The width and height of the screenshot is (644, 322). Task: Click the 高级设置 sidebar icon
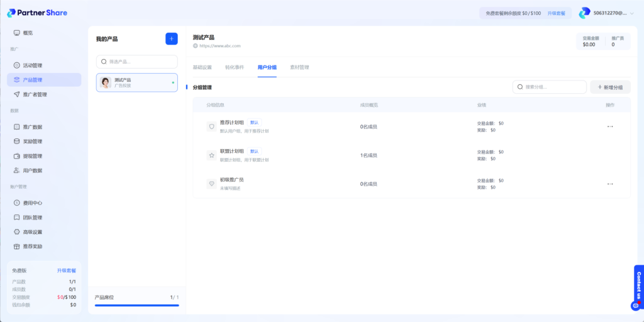coord(17,232)
